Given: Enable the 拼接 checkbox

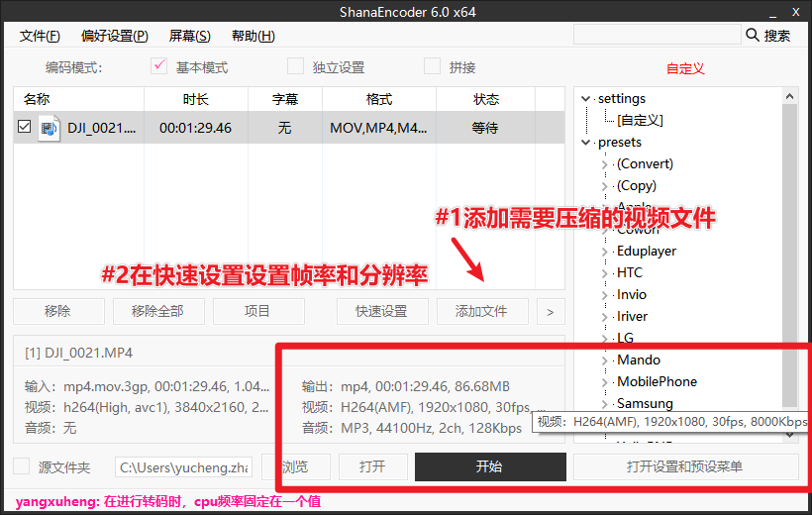Looking at the screenshot, I should click(432, 66).
